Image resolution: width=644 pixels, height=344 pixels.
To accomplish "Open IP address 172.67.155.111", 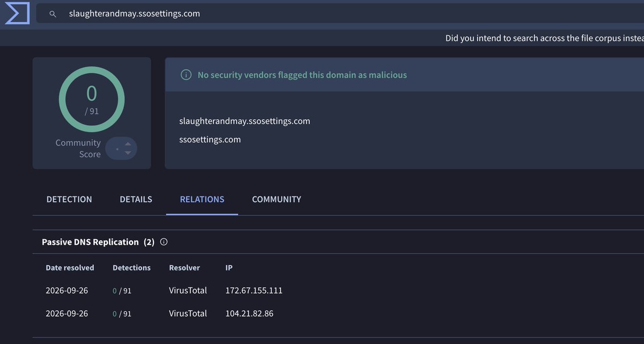I will click(254, 290).
